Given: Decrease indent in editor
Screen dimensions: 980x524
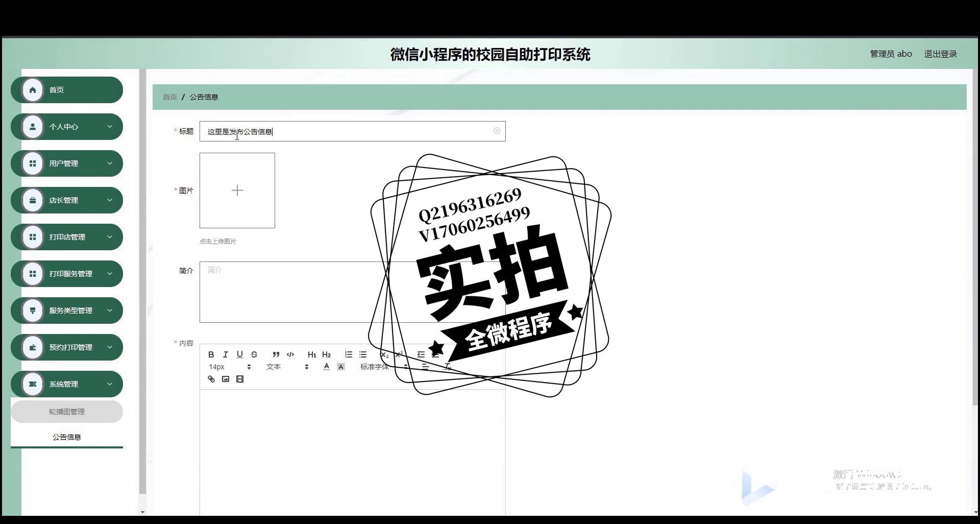Looking at the screenshot, I should [421, 354].
